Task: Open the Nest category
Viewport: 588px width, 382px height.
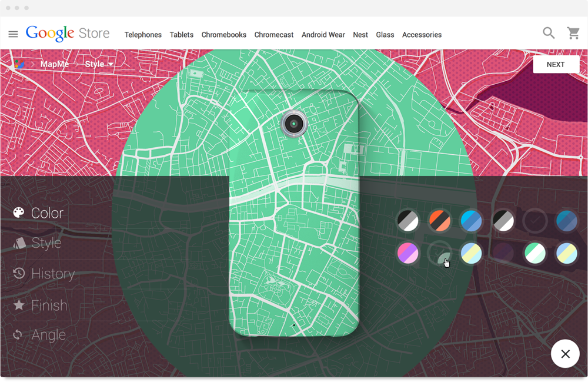Action: tap(360, 35)
